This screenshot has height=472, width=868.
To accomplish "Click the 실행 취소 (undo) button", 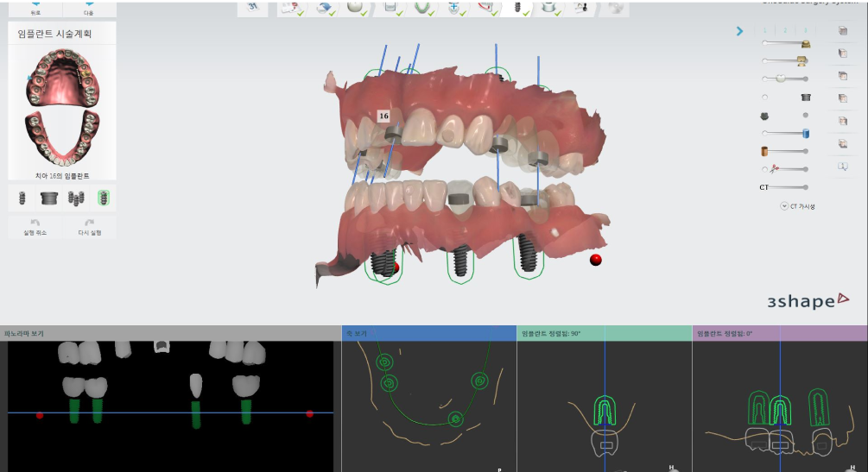I will 35,228.
